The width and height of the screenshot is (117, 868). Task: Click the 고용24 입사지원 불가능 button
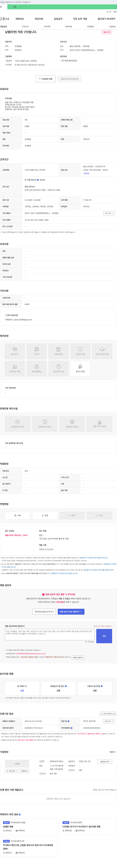coord(69,79)
